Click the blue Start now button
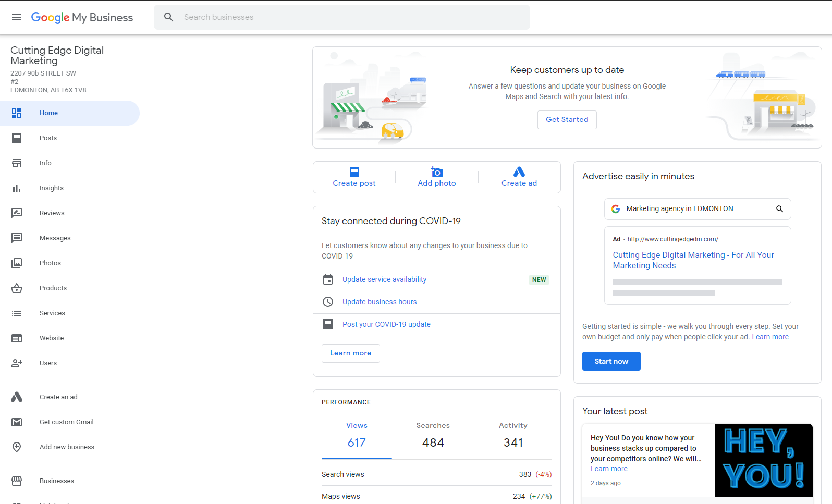This screenshot has width=832, height=504. click(x=611, y=361)
